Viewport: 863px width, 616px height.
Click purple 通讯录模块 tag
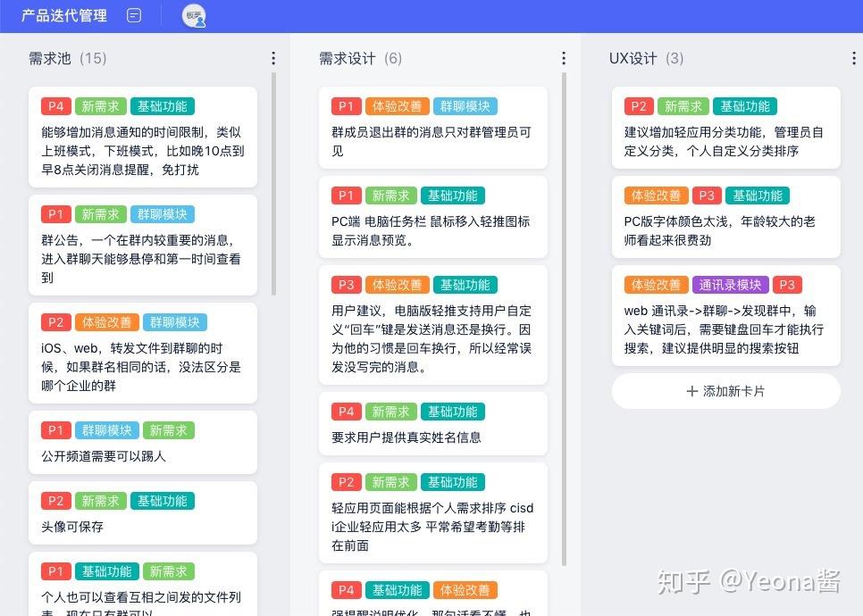pyautogui.click(x=730, y=285)
